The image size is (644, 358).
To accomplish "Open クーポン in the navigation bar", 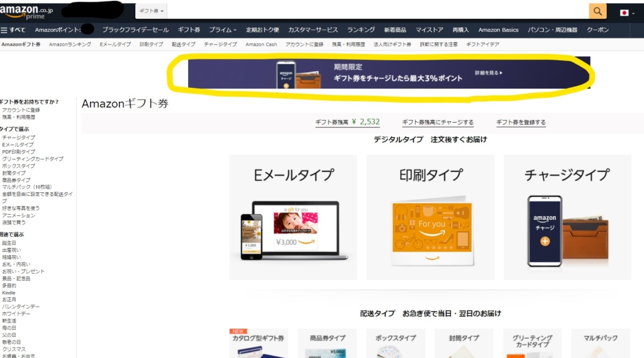I will (x=597, y=30).
